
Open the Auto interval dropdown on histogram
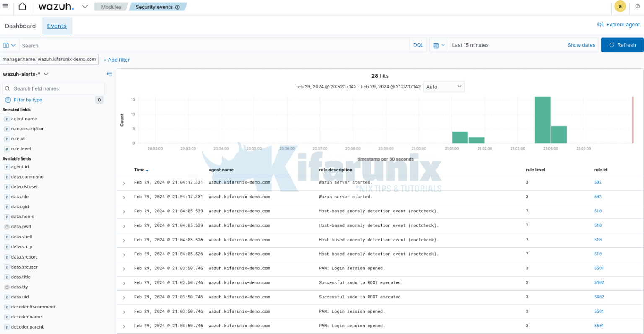(444, 86)
